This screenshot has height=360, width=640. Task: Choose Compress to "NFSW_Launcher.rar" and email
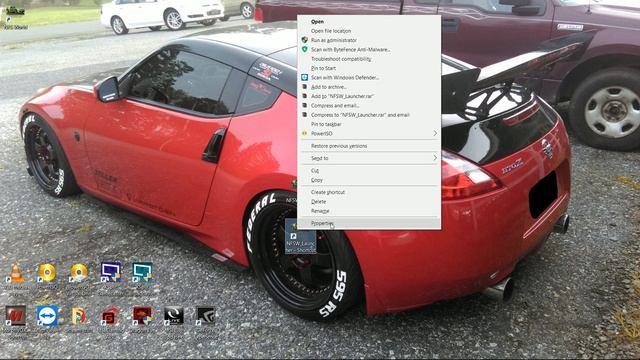[x=369, y=115]
